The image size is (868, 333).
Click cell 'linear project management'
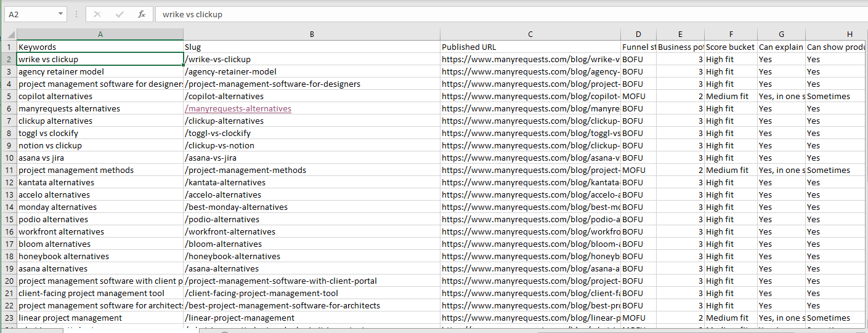[100, 318]
